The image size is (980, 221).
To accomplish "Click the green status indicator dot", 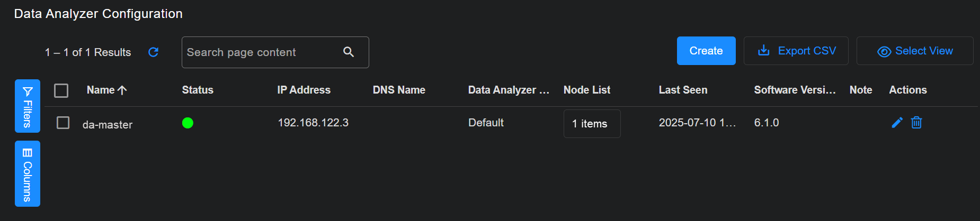I will 188,123.
